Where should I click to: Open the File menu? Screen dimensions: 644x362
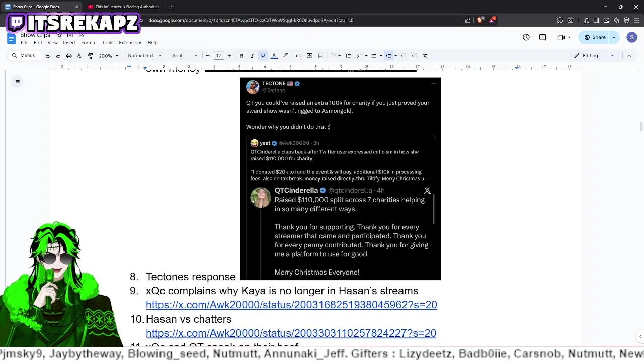point(24,43)
